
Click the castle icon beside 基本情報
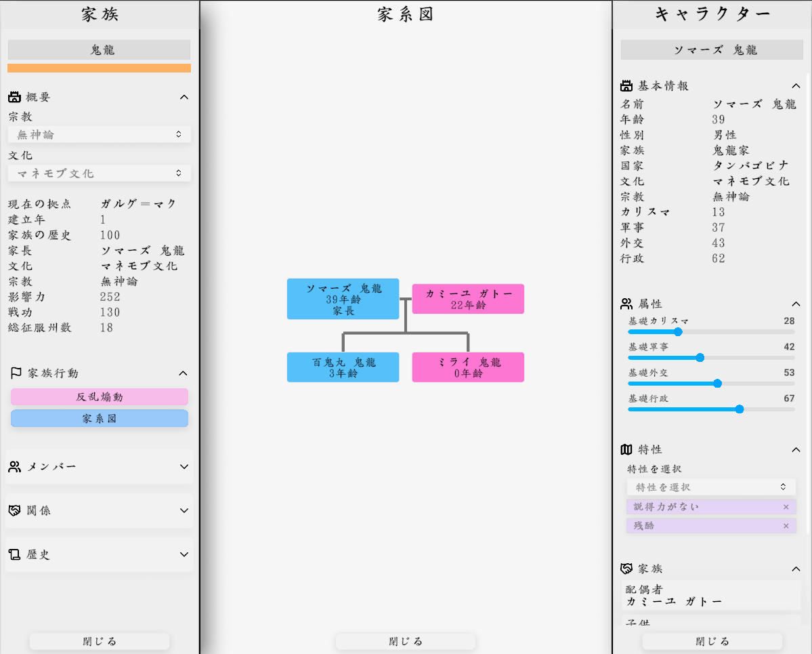(x=626, y=85)
